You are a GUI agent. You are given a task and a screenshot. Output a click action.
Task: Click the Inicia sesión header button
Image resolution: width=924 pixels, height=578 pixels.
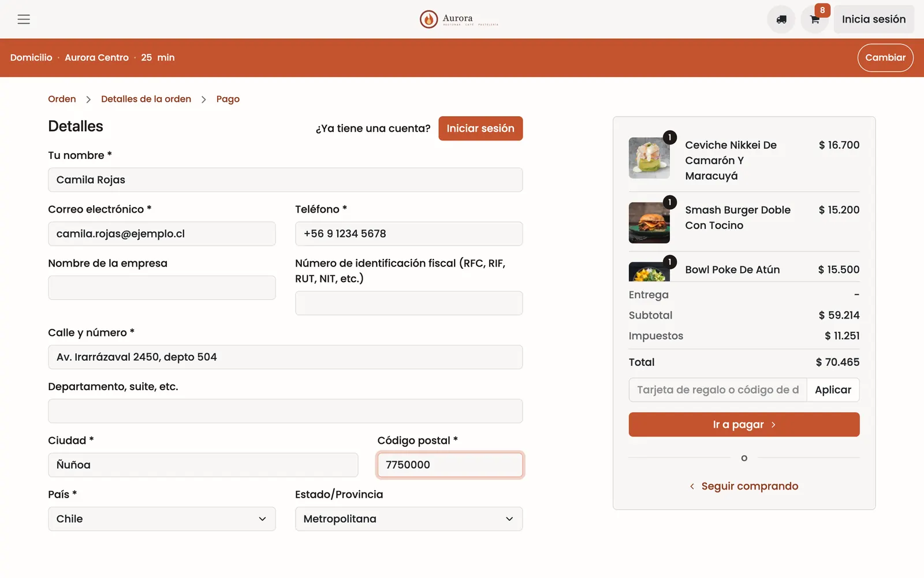click(x=874, y=19)
